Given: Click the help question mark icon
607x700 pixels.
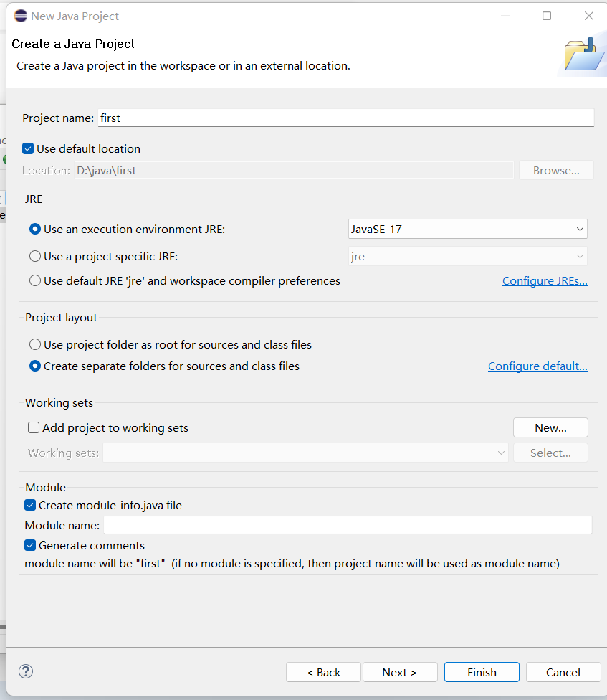Looking at the screenshot, I should tap(26, 671).
